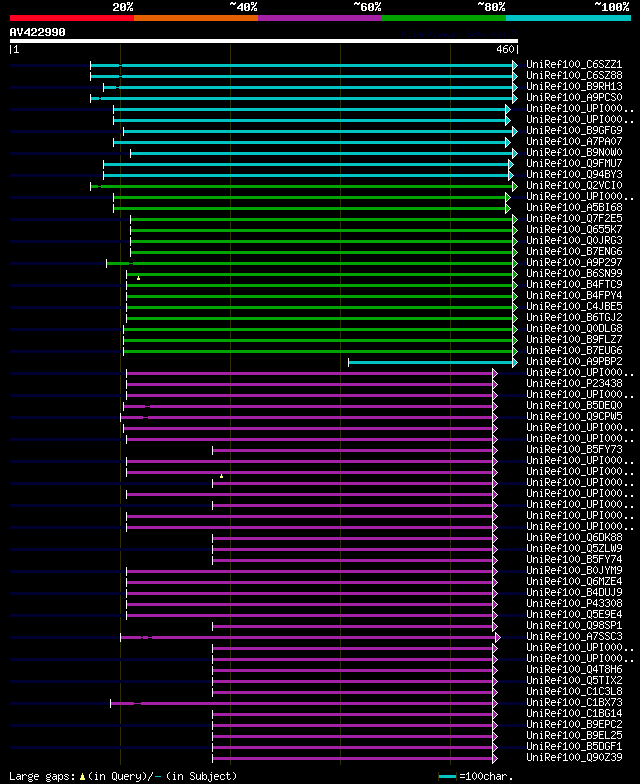The height and width of the screenshot is (784, 640).
Task: Select the UniRef100_Q655K7 label
Action: pos(574,230)
